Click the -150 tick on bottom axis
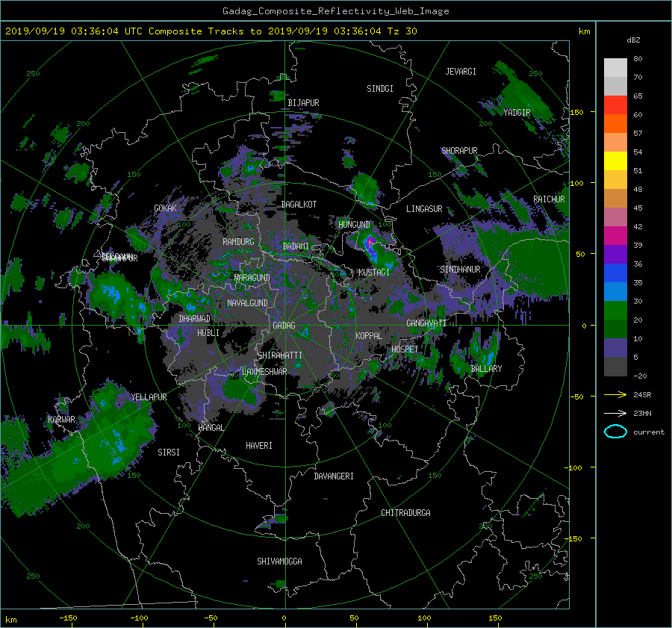This screenshot has width=672, height=628. pos(68,618)
